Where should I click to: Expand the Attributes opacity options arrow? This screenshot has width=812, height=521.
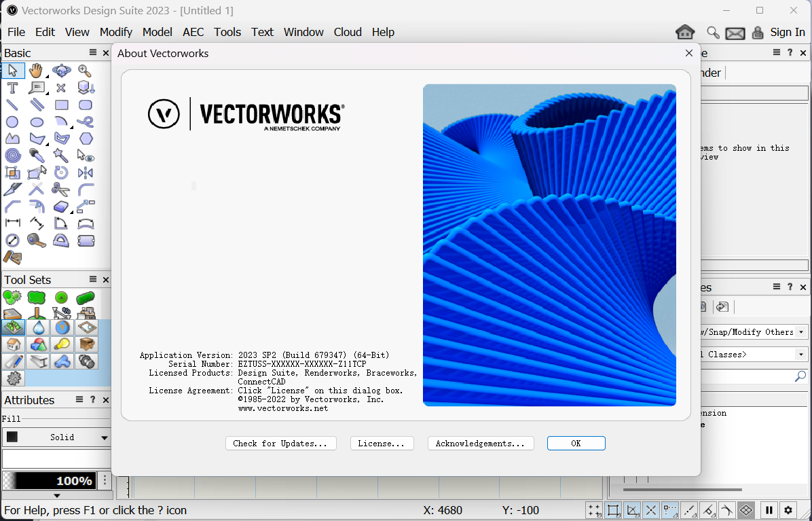coord(57,496)
